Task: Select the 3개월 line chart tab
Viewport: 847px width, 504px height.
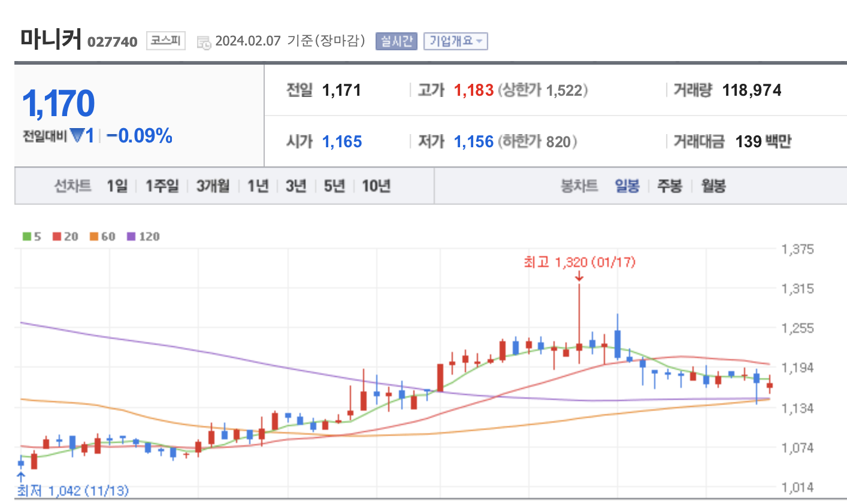Action: pos(213,186)
